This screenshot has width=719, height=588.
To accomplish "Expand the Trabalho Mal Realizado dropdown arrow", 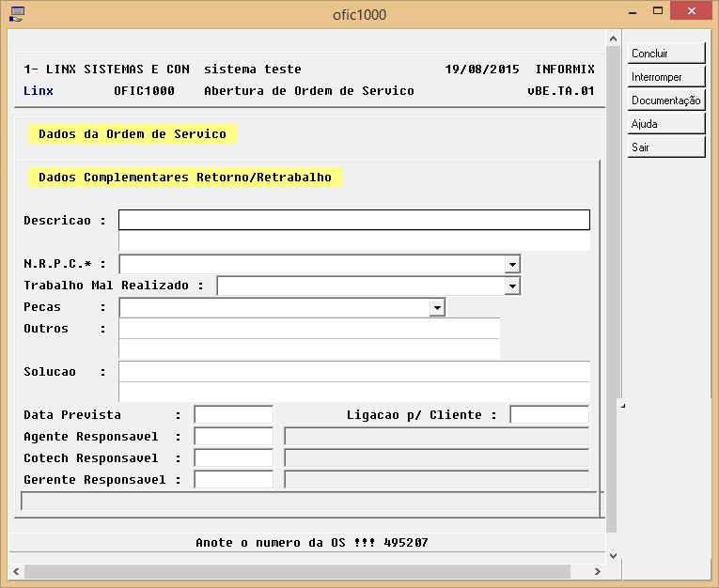I will (512, 286).
